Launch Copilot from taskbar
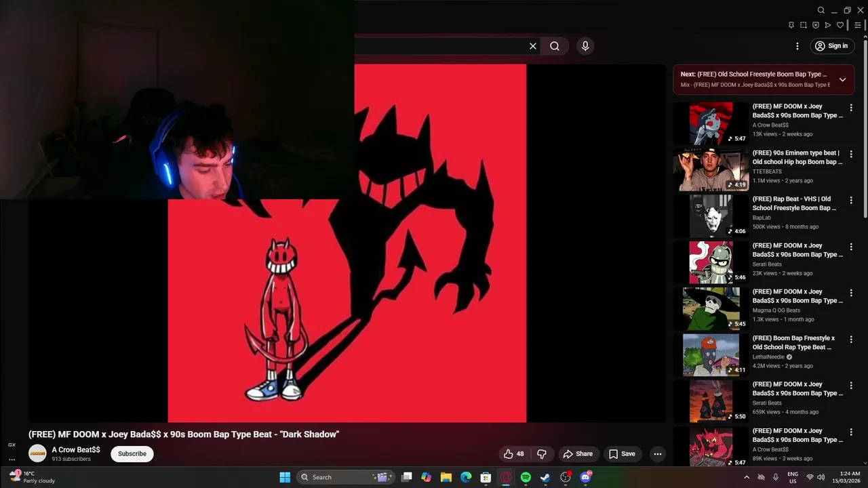This screenshot has width=868, height=488. [x=427, y=477]
